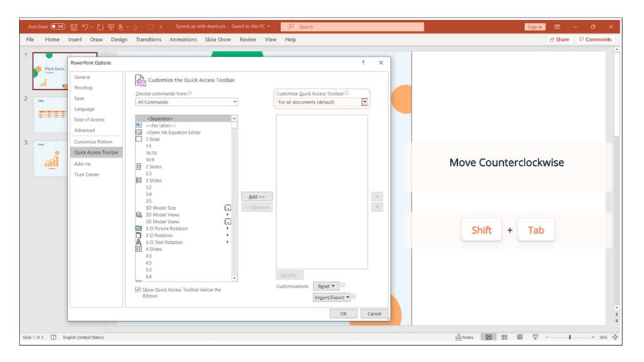Open the Slide Show view icon
The width and height of the screenshot is (644, 362).
click(x=536, y=337)
